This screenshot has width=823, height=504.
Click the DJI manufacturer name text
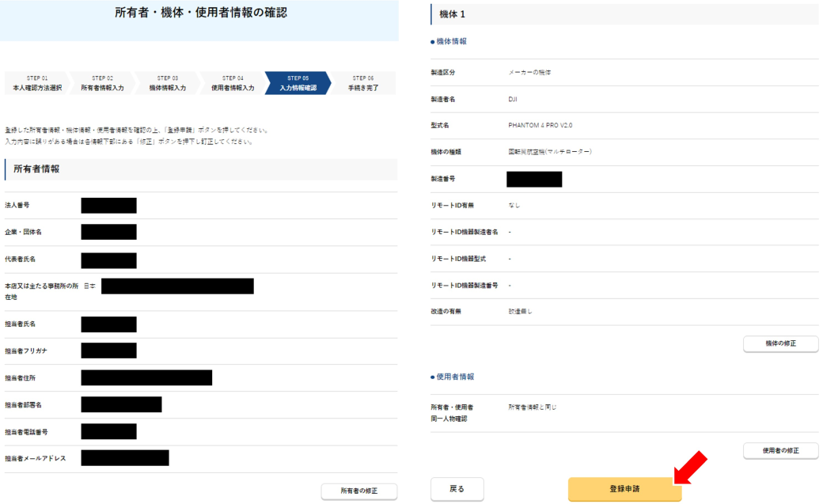pos(513,99)
